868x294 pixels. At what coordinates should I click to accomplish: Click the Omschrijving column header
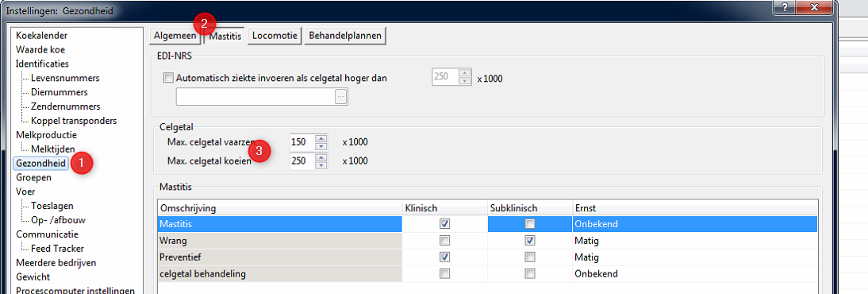pyautogui.click(x=280, y=208)
